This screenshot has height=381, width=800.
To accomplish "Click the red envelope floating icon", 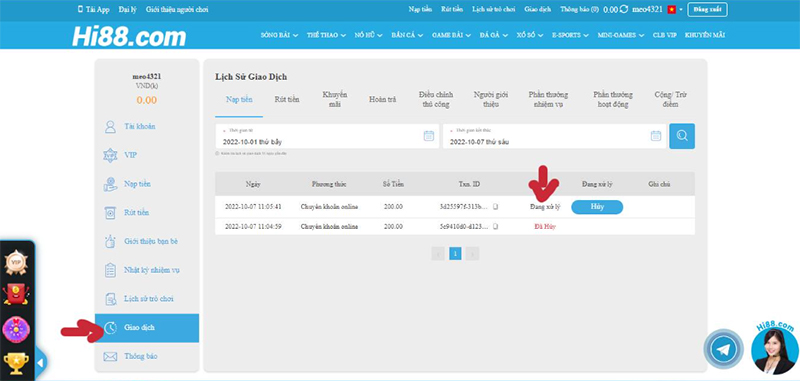I will click(16, 295).
